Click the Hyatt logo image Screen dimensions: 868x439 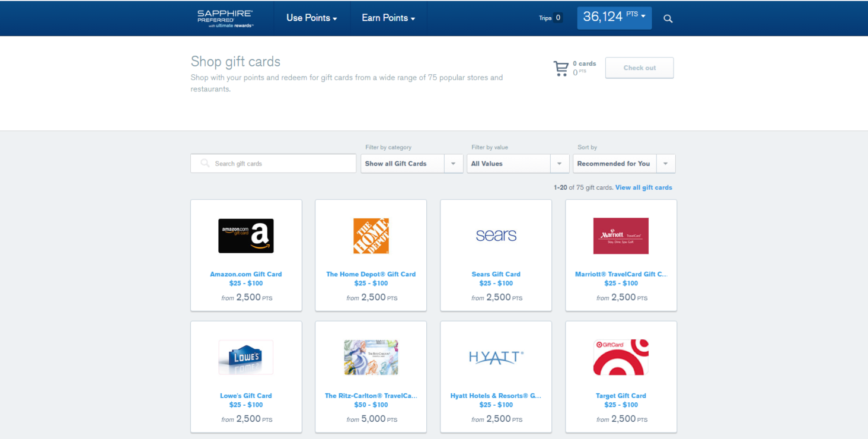[x=496, y=357]
